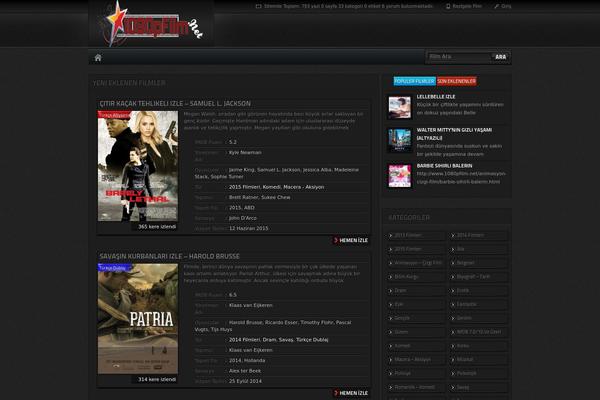Click Hemen İzle for Çıtır Kaçak Tehlikeli

click(x=351, y=240)
